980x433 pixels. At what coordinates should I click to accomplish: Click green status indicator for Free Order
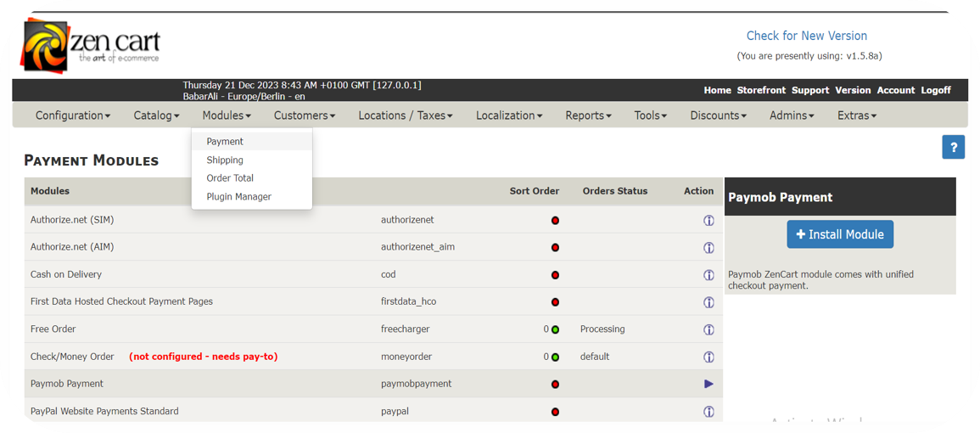click(x=555, y=329)
